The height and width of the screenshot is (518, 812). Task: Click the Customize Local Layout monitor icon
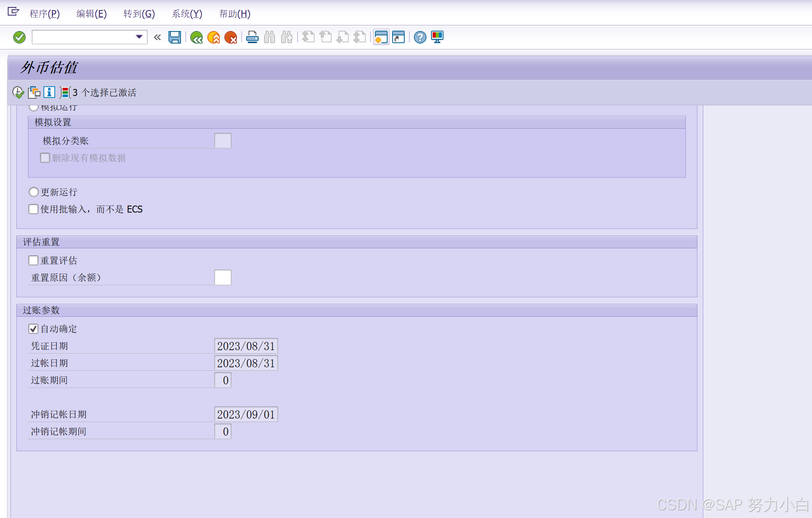click(437, 37)
